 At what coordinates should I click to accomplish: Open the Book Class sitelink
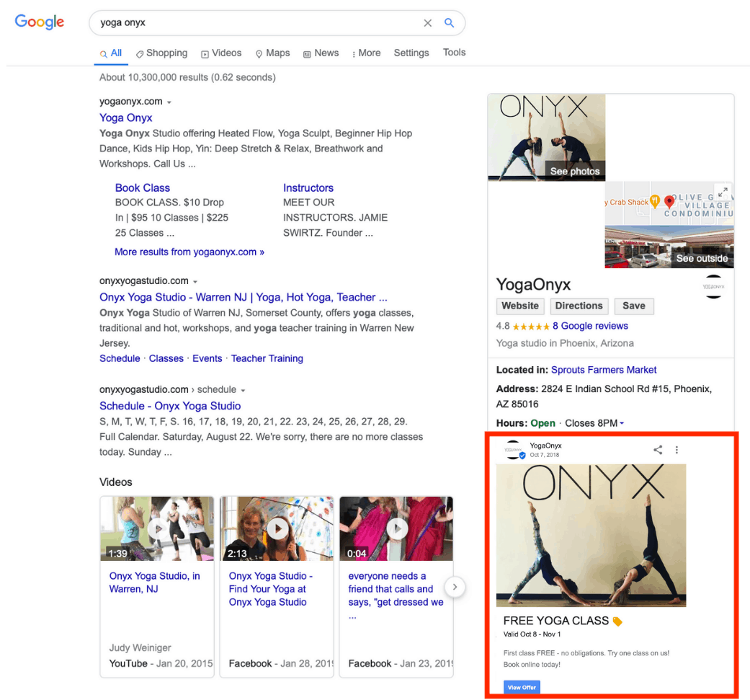click(143, 187)
